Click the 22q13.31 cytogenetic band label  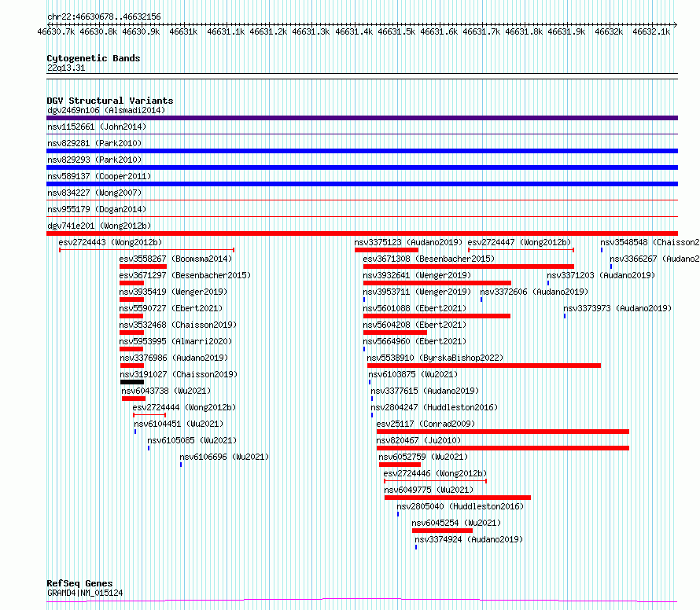coord(66,68)
